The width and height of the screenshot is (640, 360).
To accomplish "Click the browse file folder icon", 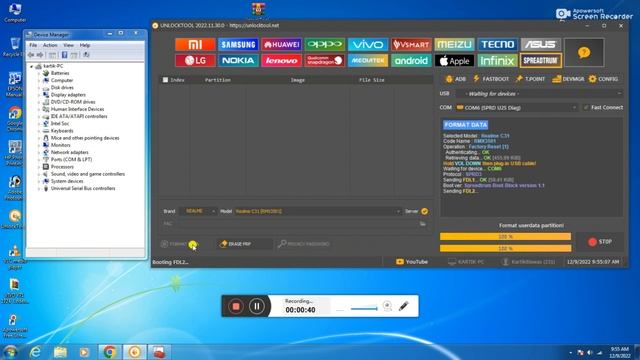I will tap(423, 224).
